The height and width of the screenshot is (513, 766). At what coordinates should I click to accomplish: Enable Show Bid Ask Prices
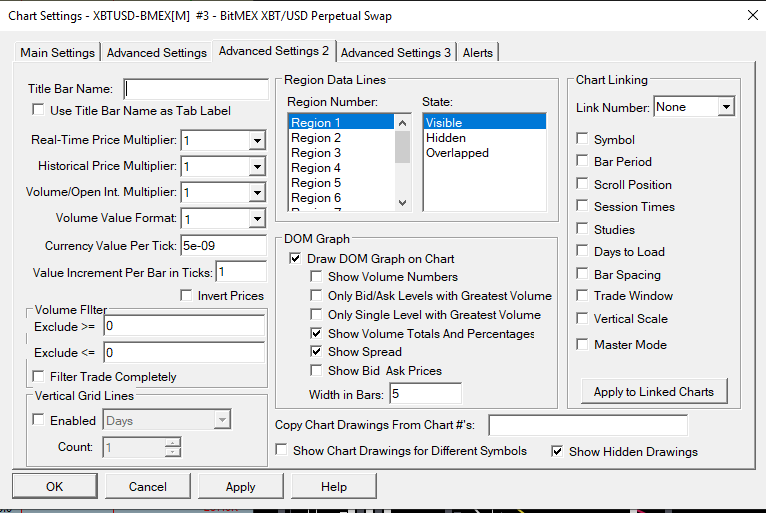tap(316, 370)
